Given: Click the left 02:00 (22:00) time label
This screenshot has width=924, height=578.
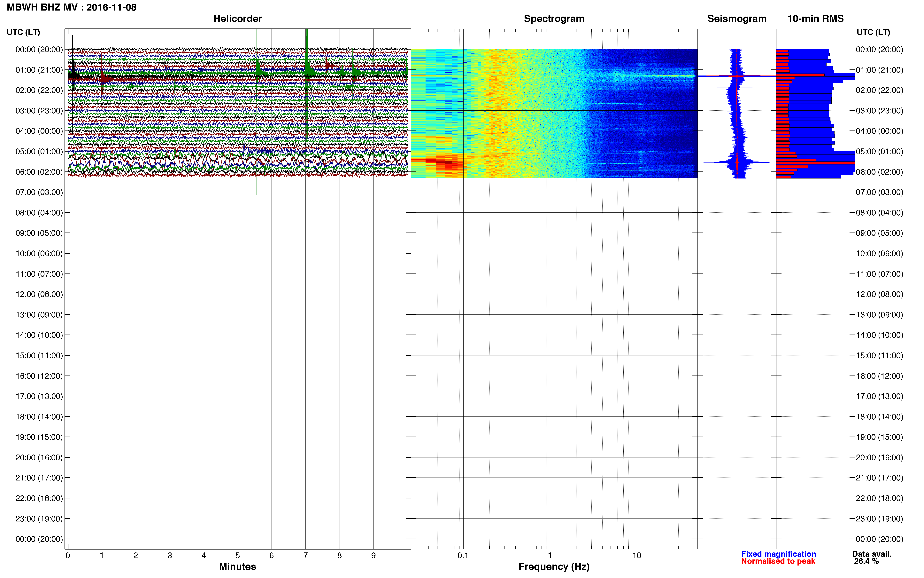Looking at the screenshot, I should (39, 90).
